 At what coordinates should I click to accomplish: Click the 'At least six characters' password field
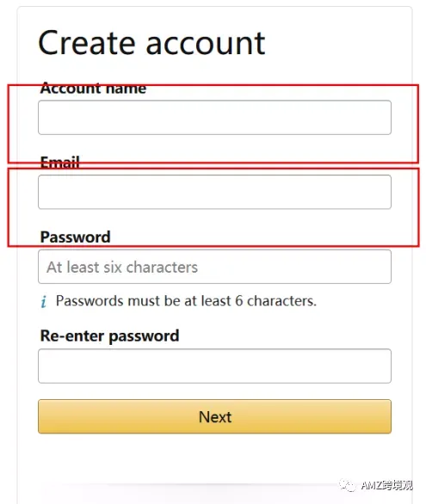(x=214, y=267)
